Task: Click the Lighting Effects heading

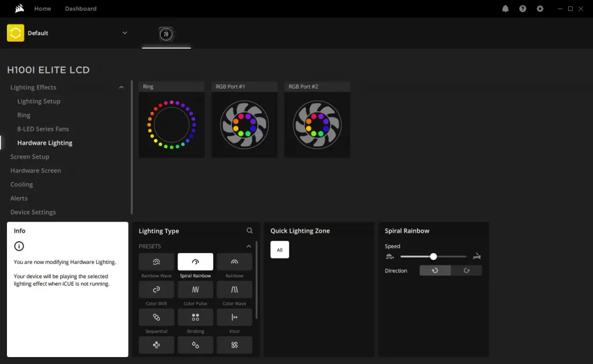Action: click(33, 87)
